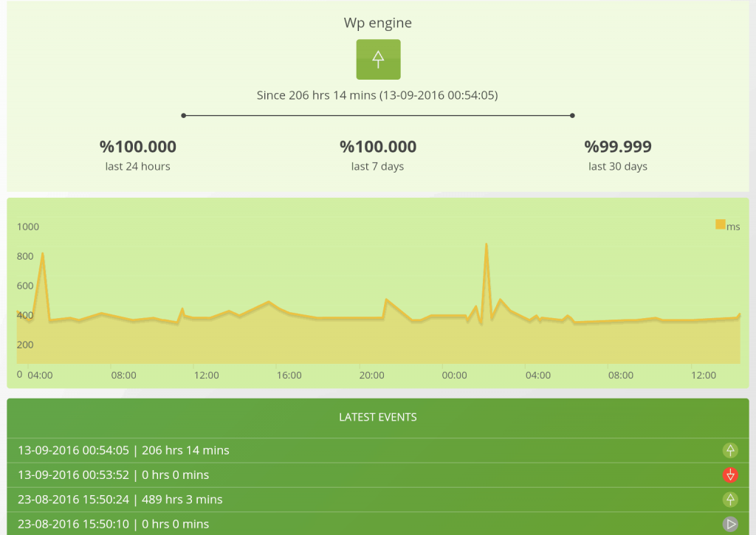Click the red down-status icon on the 00:53:52 event
The image size is (756, 535).
click(730, 474)
